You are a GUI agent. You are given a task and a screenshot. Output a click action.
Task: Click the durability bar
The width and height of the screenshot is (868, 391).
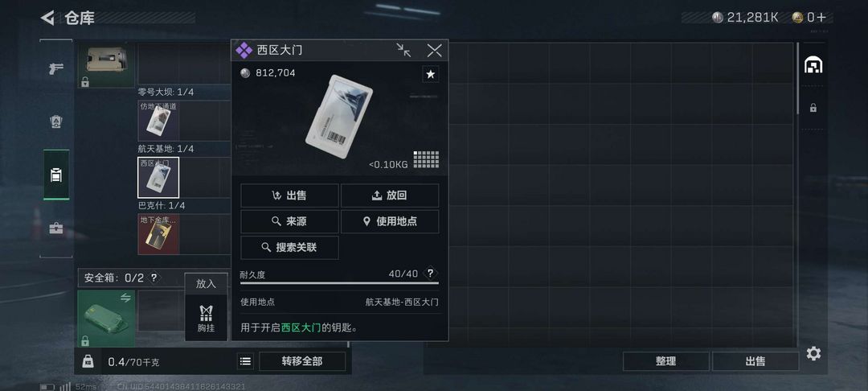pos(339,283)
